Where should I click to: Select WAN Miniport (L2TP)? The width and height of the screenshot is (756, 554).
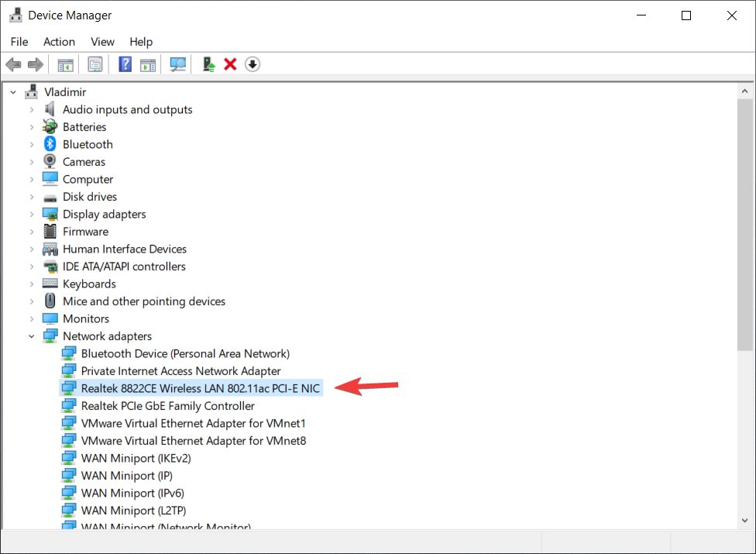click(x=133, y=510)
